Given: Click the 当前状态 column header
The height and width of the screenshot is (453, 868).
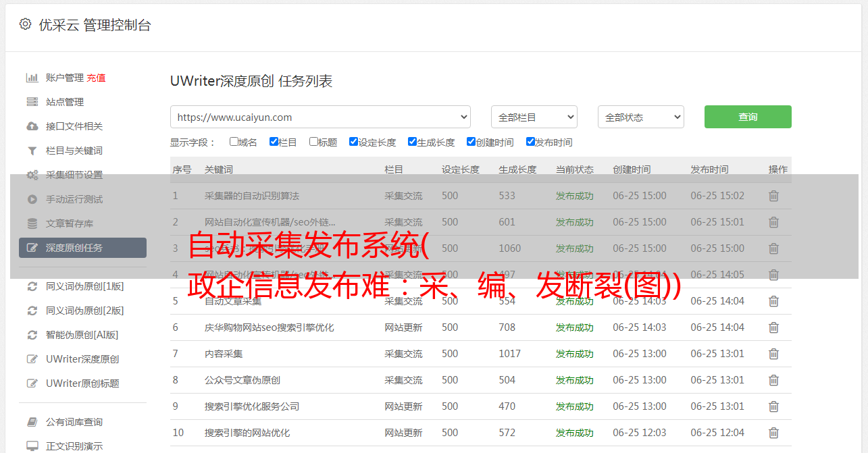Looking at the screenshot, I should pyautogui.click(x=575, y=169).
